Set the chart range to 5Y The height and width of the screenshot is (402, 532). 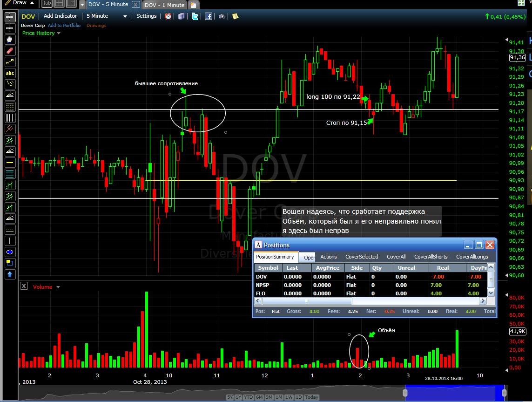point(230,397)
